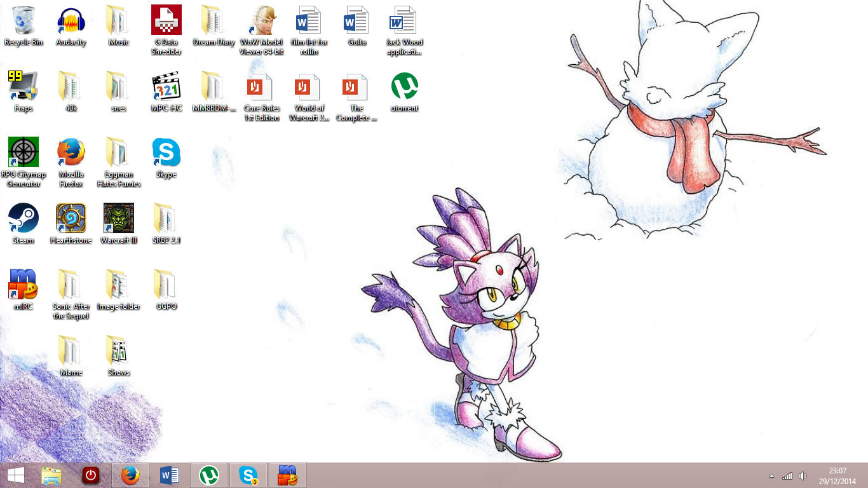Select RPG Citymap Generator icon
This screenshot has width=868, height=488.
point(24,163)
